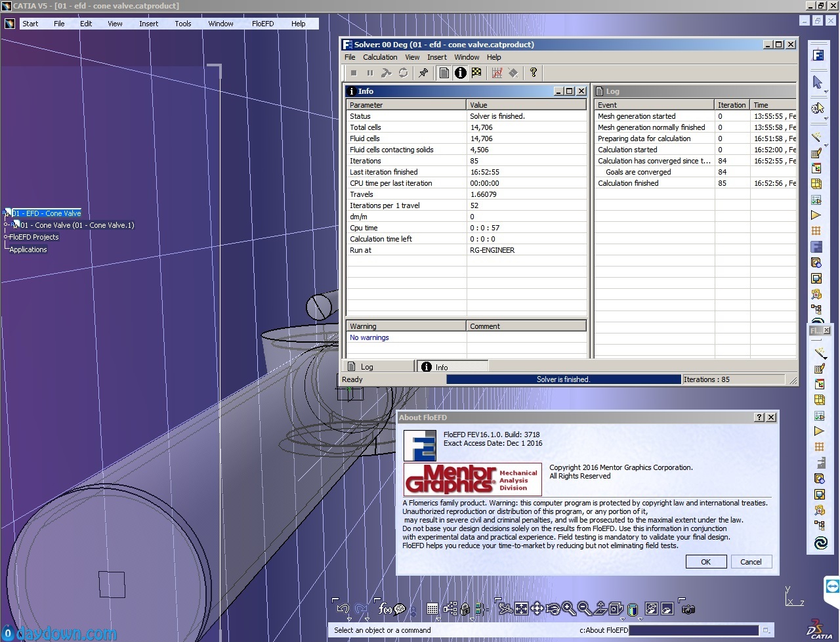Click the Iterations : 85 status bar text
The height and width of the screenshot is (642, 840).
707,379
